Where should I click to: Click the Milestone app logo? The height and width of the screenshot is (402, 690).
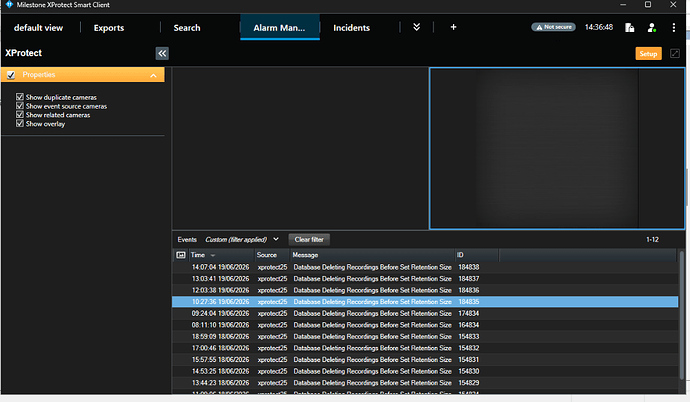coord(9,5)
